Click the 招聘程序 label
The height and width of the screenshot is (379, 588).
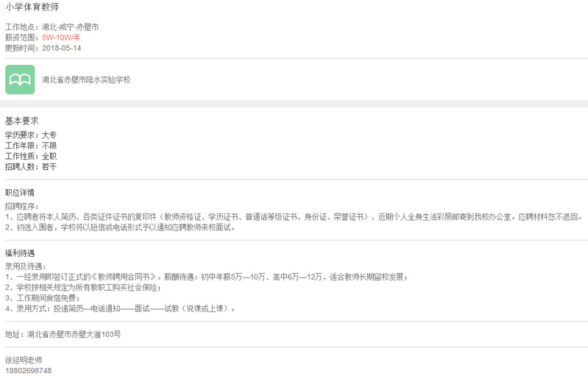tap(21, 206)
